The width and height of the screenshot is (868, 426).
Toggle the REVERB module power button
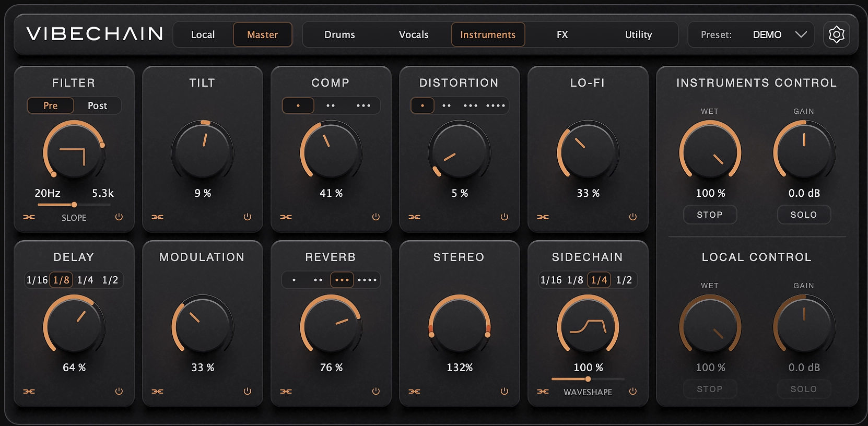coord(376,392)
